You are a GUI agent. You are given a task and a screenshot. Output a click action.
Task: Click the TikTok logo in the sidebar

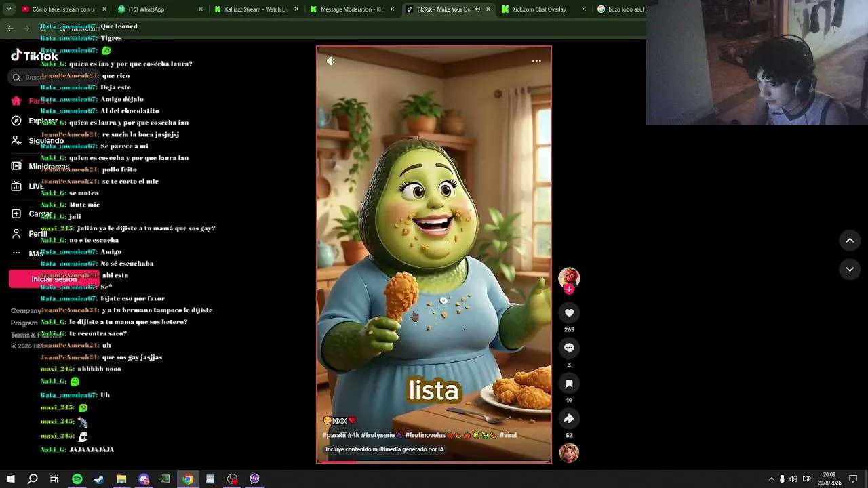click(35, 56)
